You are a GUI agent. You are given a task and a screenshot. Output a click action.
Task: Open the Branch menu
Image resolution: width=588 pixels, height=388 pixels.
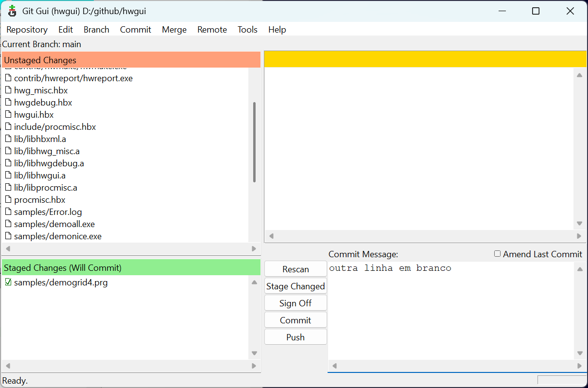[x=96, y=30]
